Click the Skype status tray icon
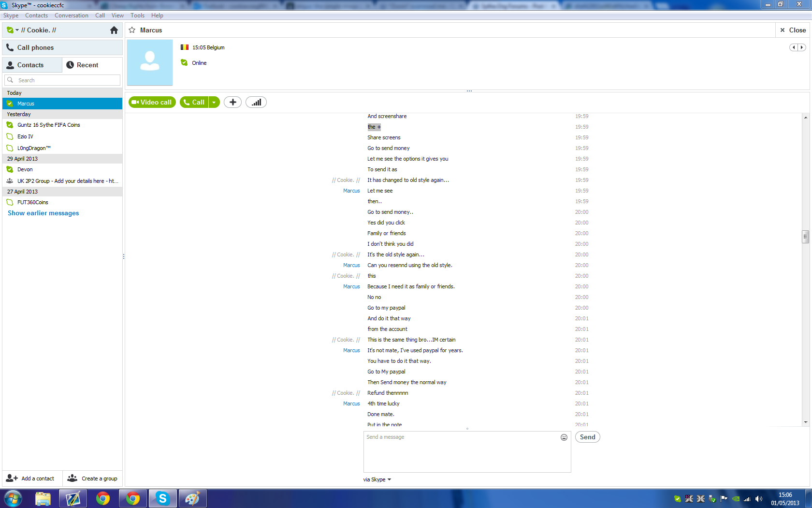The height and width of the screenshot is (508, 812). tap(678, 499)
